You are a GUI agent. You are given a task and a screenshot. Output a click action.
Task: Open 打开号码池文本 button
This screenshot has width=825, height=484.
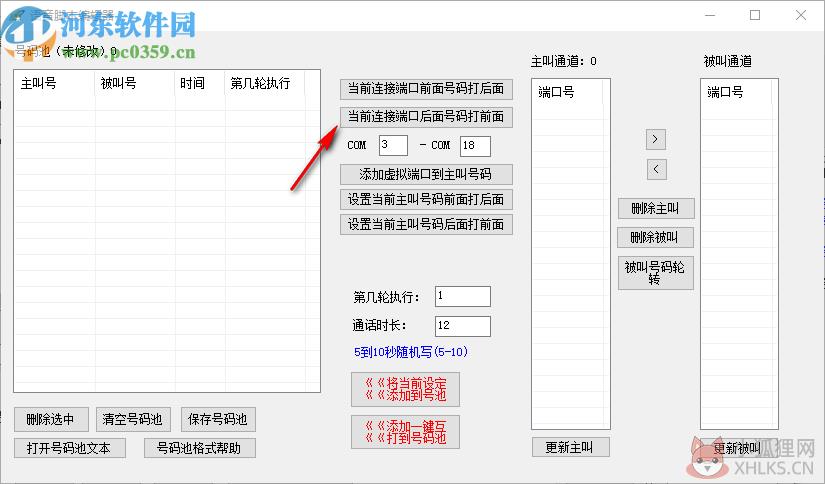(x=69, y=448)
